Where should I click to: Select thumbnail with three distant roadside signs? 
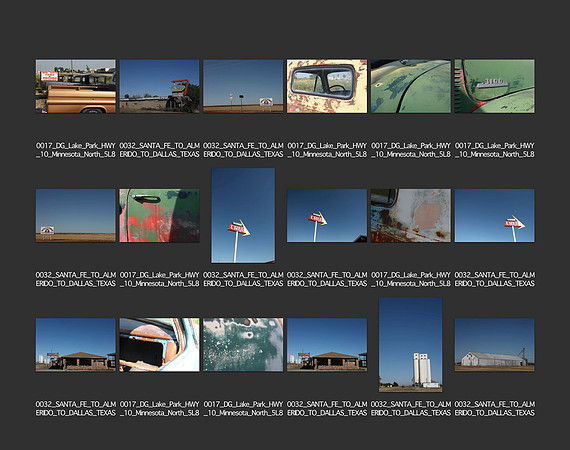243,86
